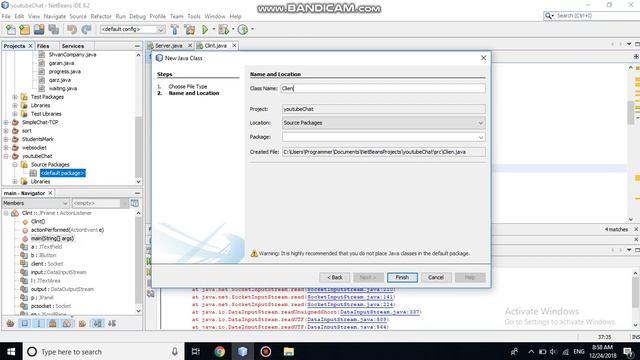This screenshot has width=640, height=360.
Task: Close the New Java Class dialog
Action: (x=484, y=58)
